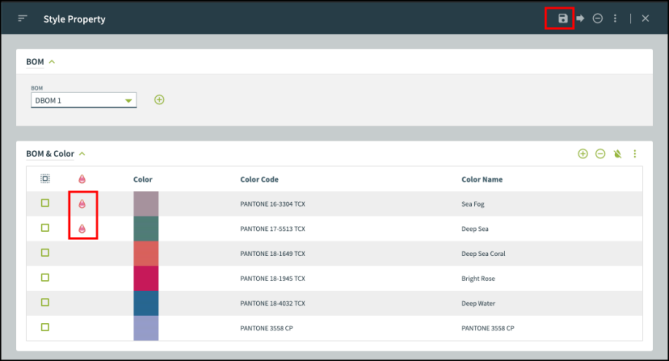Click the Deep Sea color swatch

tap(146, 228)
